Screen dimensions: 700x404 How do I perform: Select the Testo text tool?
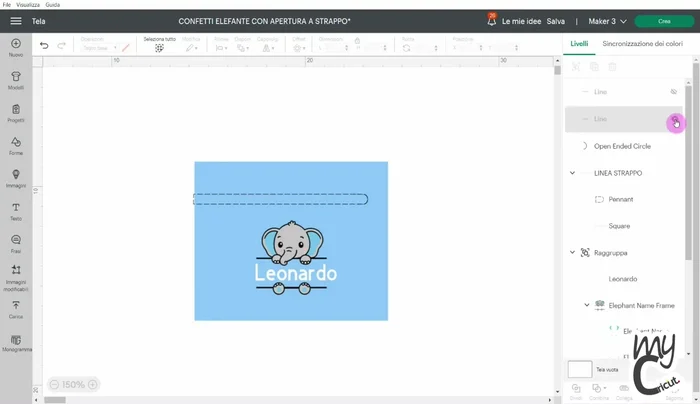[16, 210]
